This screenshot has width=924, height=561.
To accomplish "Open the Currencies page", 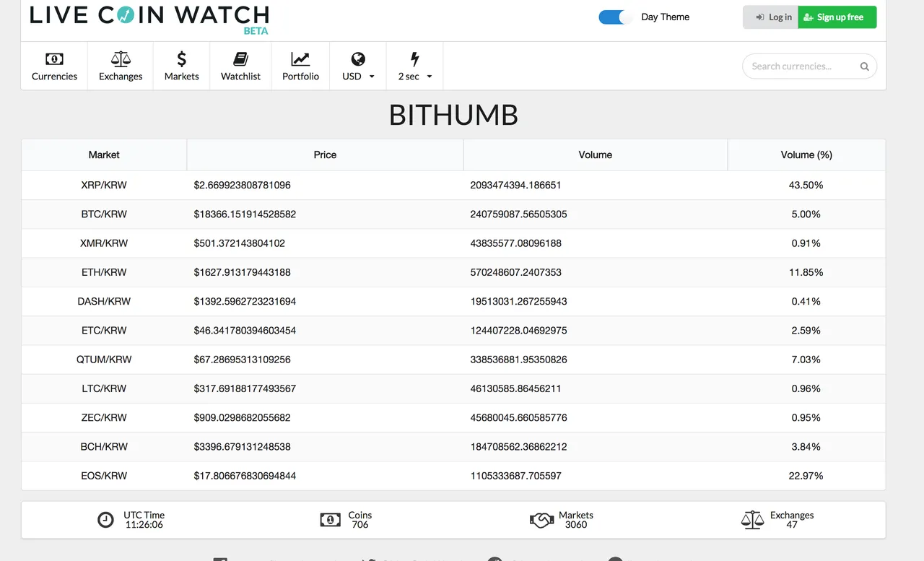I will [x=54, y=66].
